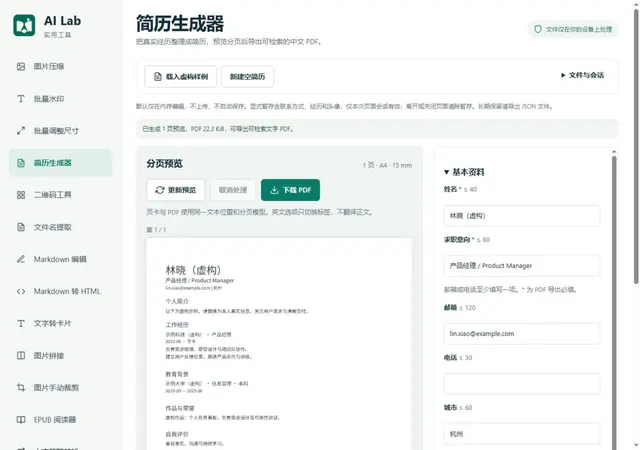Click the 简历生成器 document icon
This screenshot has width=640, height=450.
21,163
